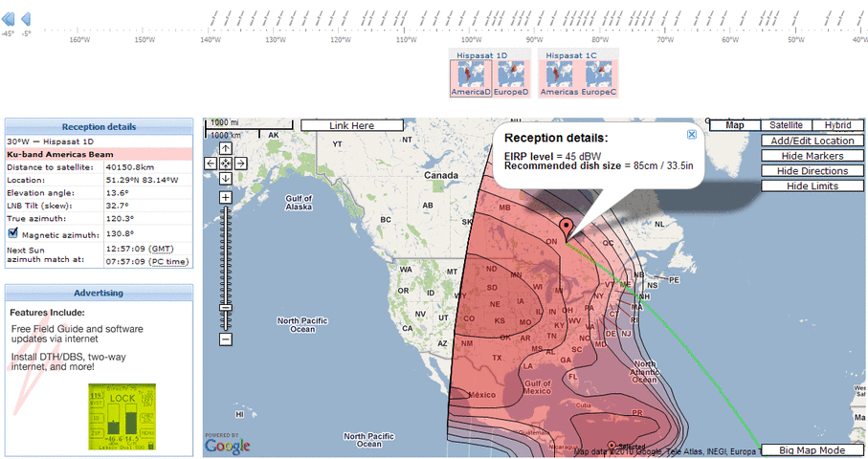Click Google logo on map
The width and height of the screenshot is (868, 459).
point(228,446)
